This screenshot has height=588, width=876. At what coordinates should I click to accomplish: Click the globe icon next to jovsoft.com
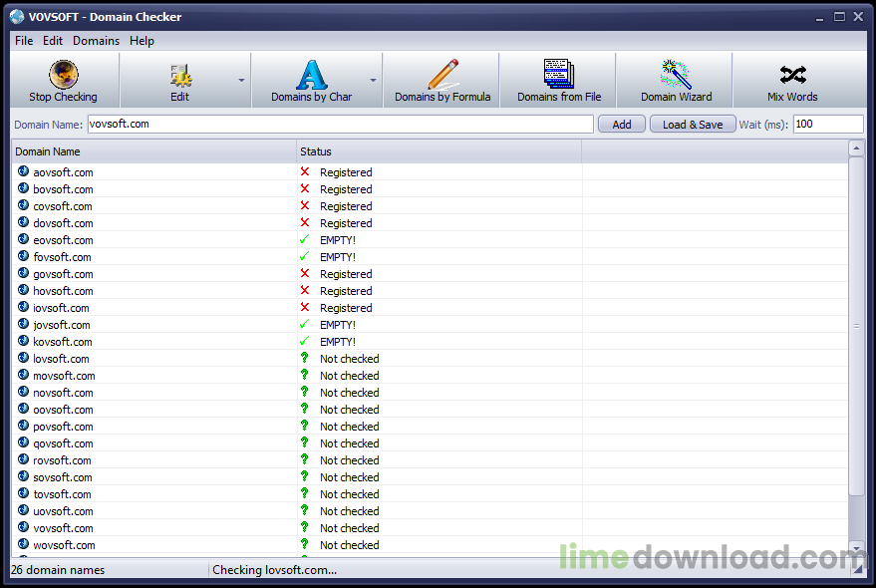tap(23, 324)
